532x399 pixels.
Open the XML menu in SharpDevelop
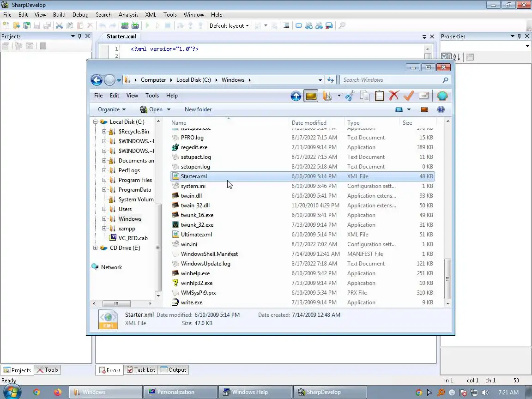tap(151, 15)
